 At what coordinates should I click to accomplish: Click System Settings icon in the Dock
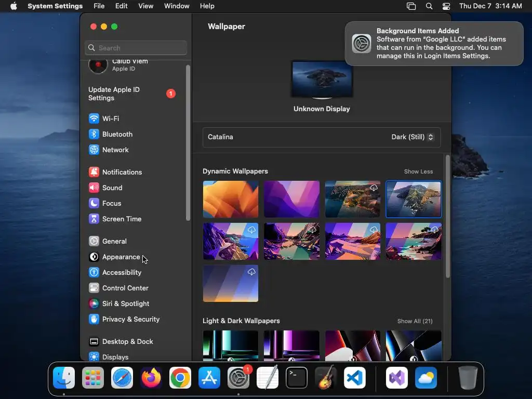tap(238, 378)
